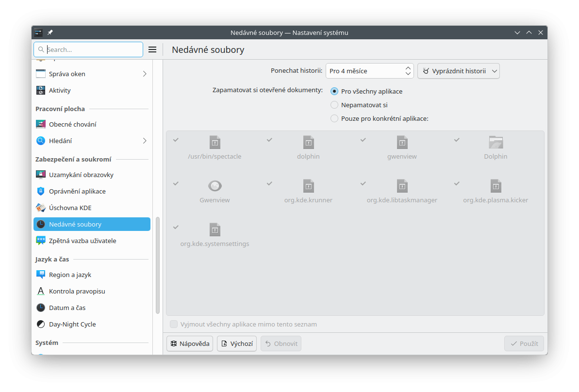Screen dimensions: 579x392
Task: Open Úschovna KDE wallet icon
Action: coord(41,208)
